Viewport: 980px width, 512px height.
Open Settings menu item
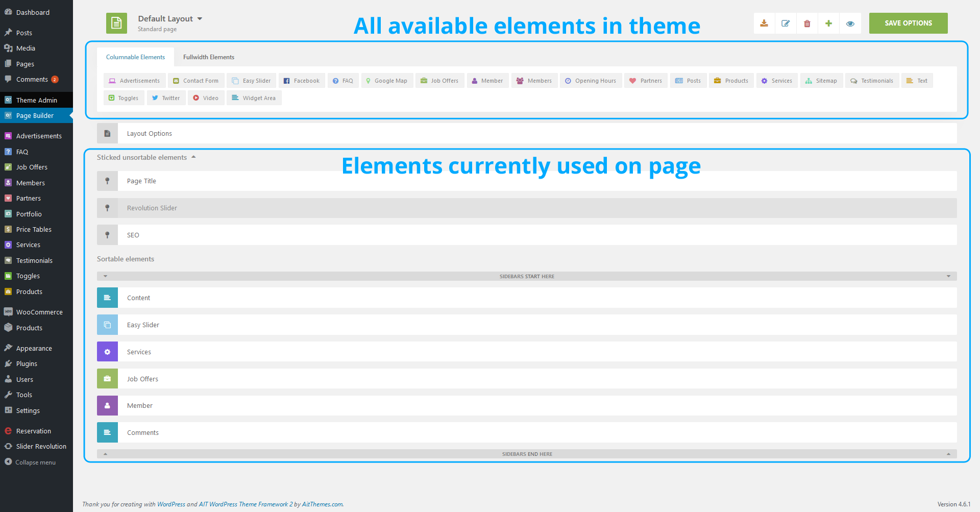36,410
